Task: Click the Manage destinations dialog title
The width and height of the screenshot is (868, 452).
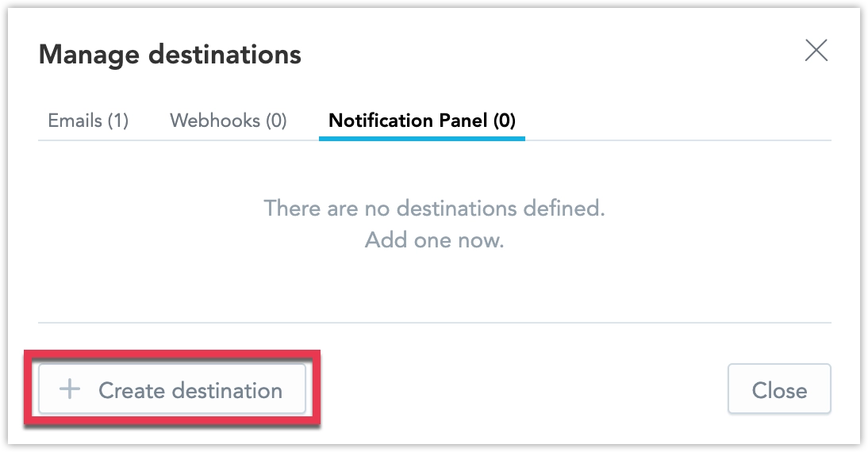Action: (x=170, y=54)
